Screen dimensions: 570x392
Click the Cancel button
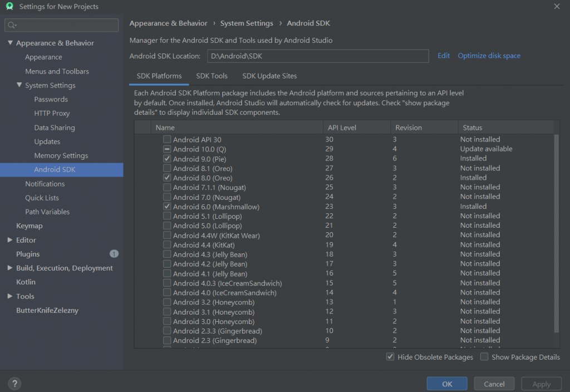point(494,384)
